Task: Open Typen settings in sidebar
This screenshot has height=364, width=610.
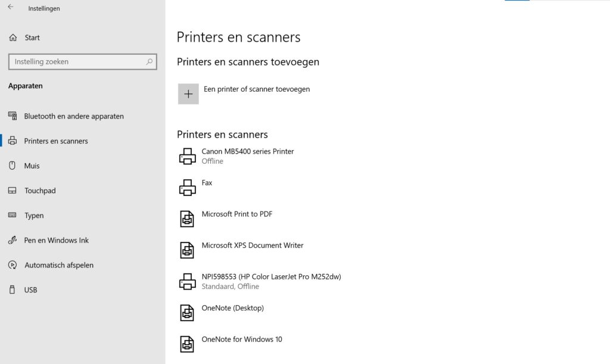Action: pos(34,216)
